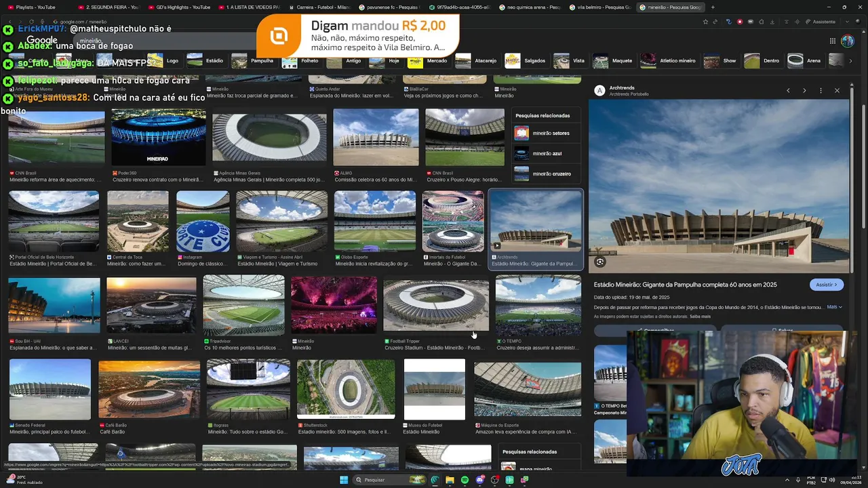
Task: Open related search mineirão setores
Action: (x=547, y=133)
